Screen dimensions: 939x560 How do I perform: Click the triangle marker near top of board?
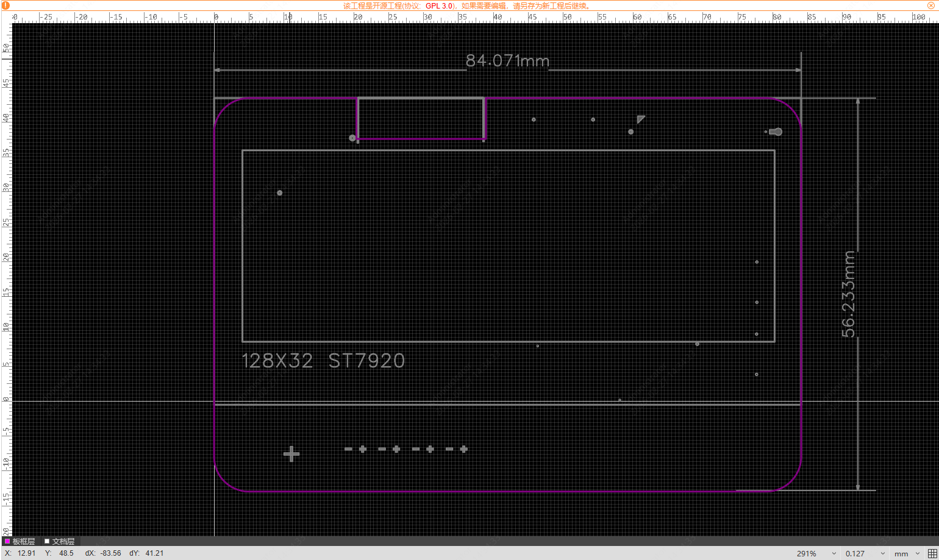640,119
